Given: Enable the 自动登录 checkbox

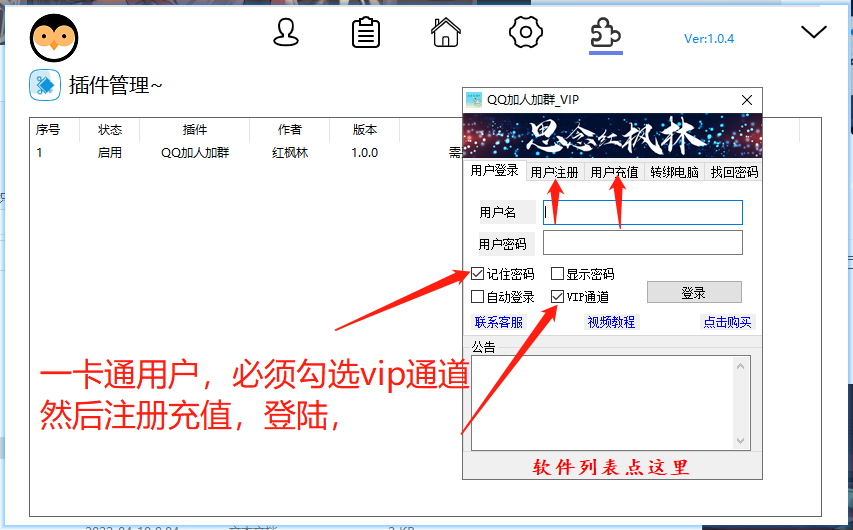Looking at the screenshot, I should pyautogui.click(x=477, y=297).
